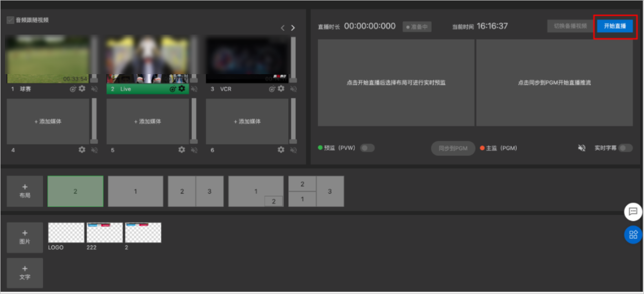Toggle mute icon for source 3 VCR

tap(294, 89)
